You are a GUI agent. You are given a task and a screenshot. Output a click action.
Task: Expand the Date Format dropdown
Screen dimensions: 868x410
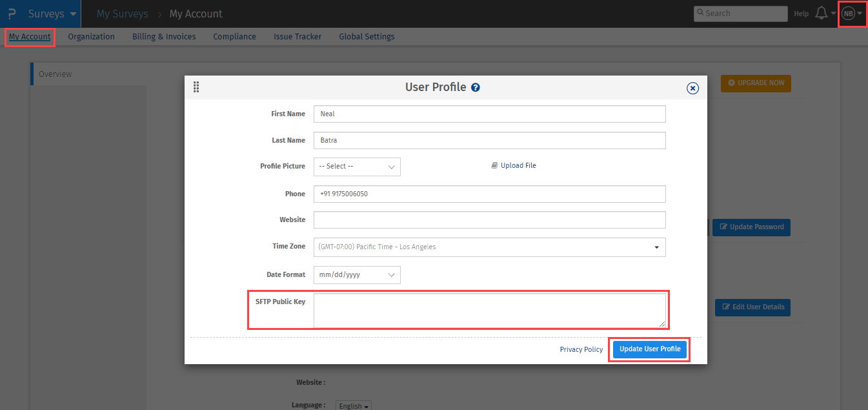tap(357, 274)
